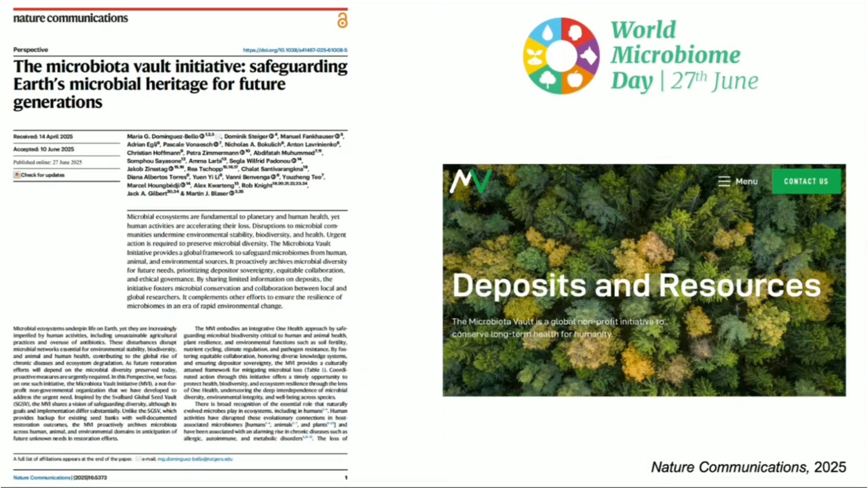Click author name Maria G. Dominguez-Bello
Screen dimensions: 868x488
pos(163,136)
